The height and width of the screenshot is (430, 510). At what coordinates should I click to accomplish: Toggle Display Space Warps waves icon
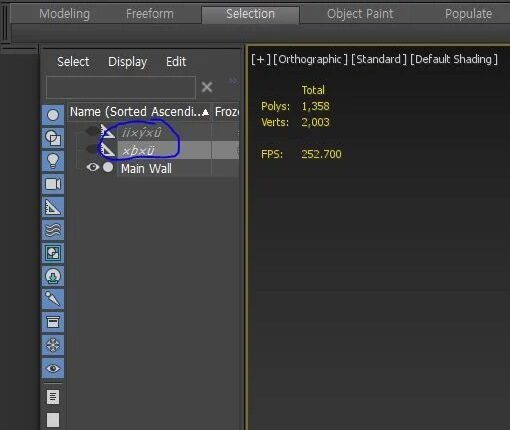(x=53, y=230)
